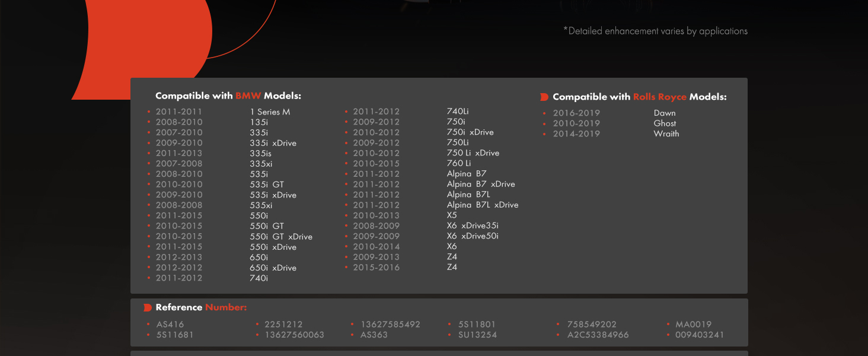This screenshot has height=356, width=868.
Task: Select the "1 Series M" model name
Action: coord(270,112)
